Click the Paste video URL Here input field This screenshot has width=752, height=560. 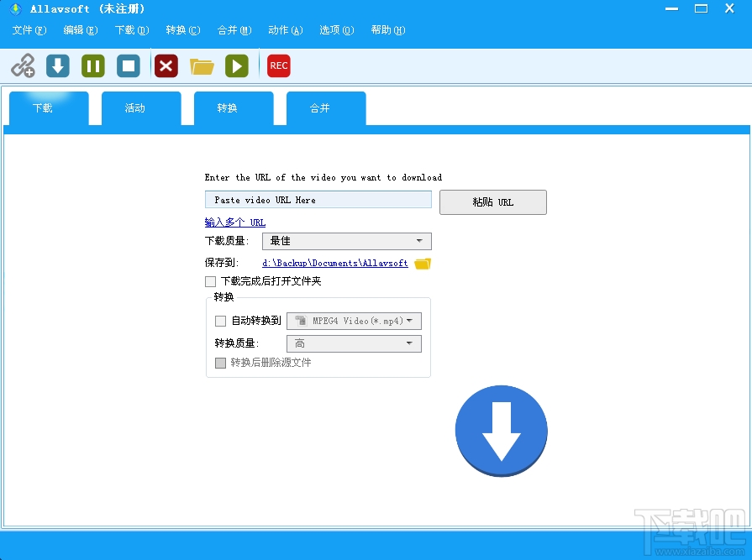(x=318, y=199)
